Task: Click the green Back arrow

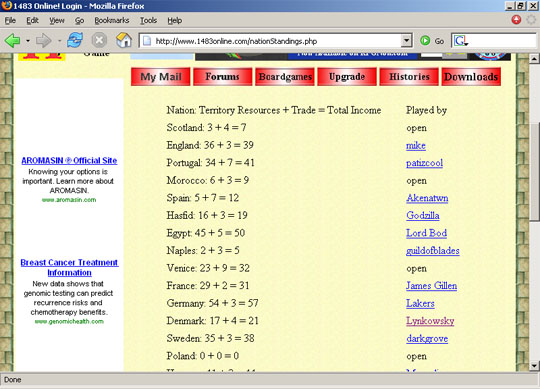Action: click(x=13, y=41)
